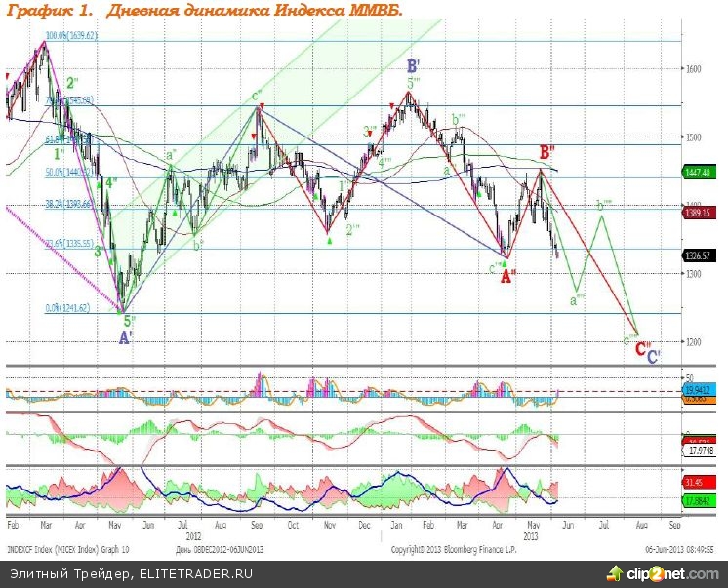Click the blue A' wave bottom label
Viewport: 728px width, 588px height.
(x=126, y=337)
